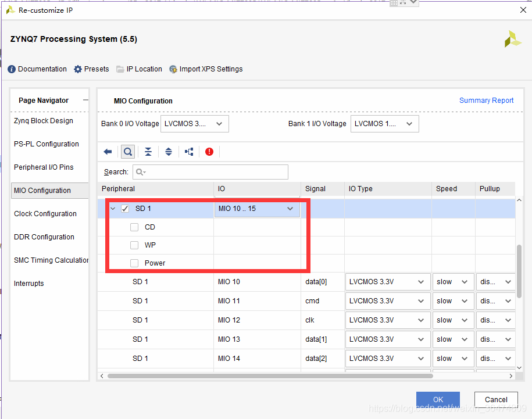The width and height of the screenshot is (532, 419).
Task: Enable the WP checkbox under SD 1
Action: click(x=134, y=245)
